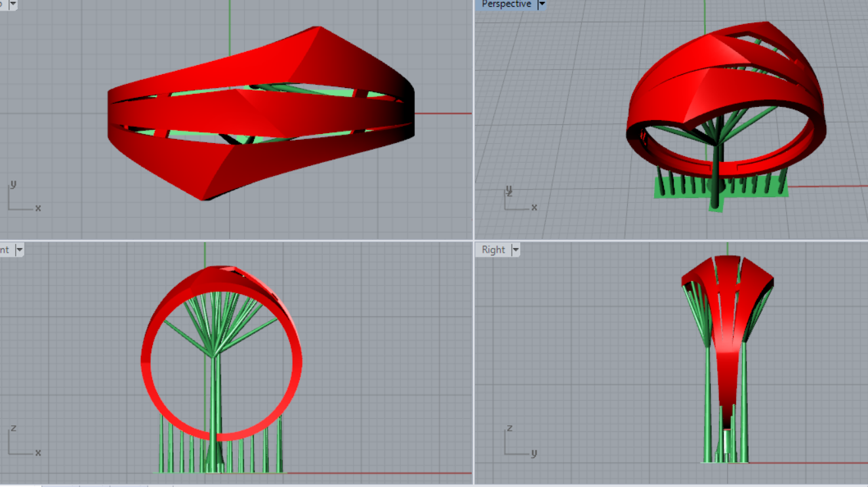Click the central green support trunk in Front viewport

tap(217, 400)
